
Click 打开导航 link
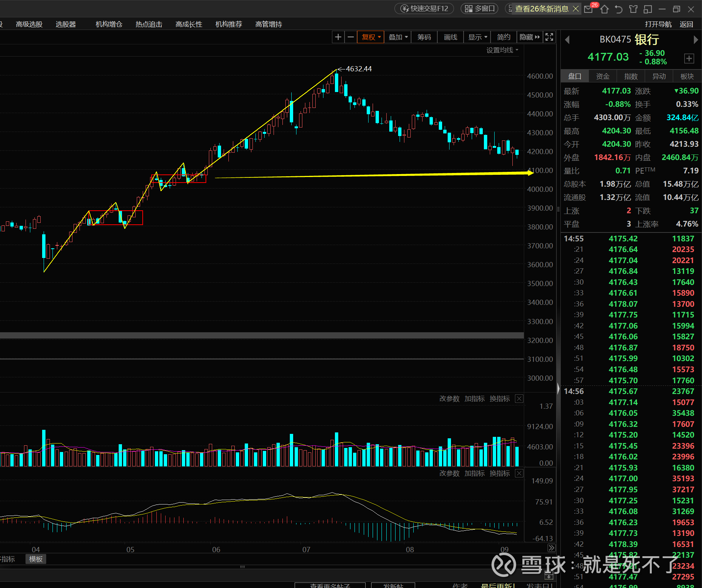pos(658,24)
